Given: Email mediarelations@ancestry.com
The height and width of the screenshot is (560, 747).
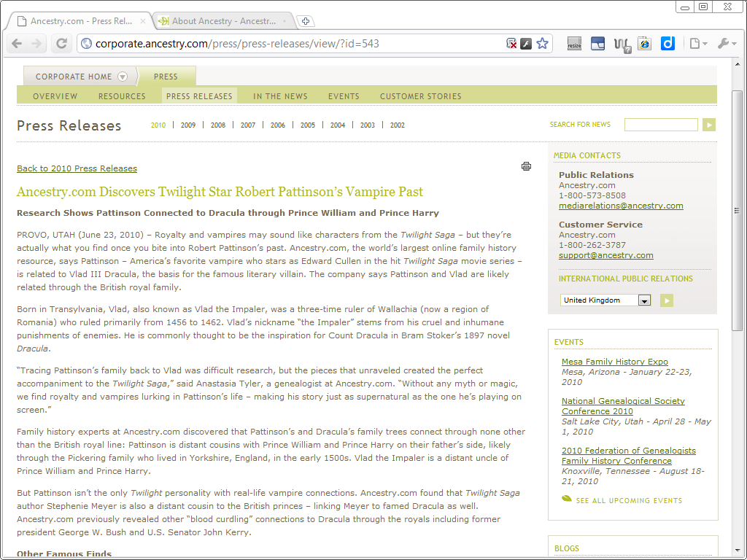Looking at the screenshot, I should coord(621,206).
